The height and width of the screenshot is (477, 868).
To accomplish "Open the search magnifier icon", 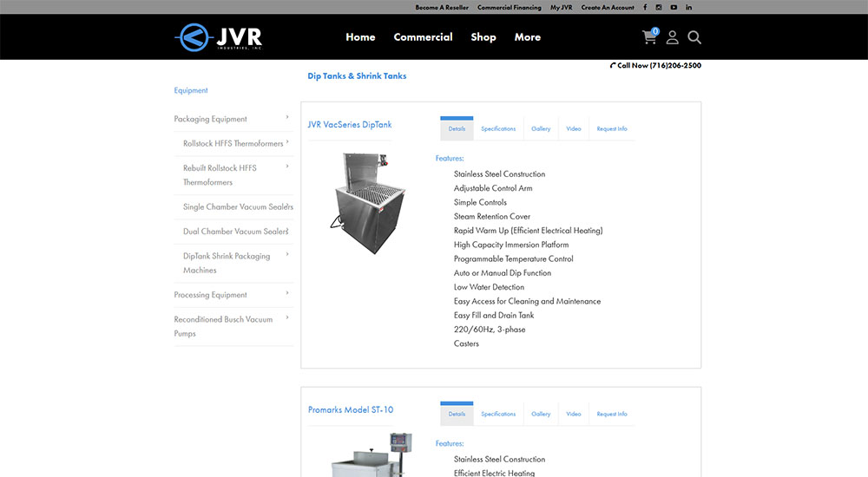I will (x=694, y=37).
